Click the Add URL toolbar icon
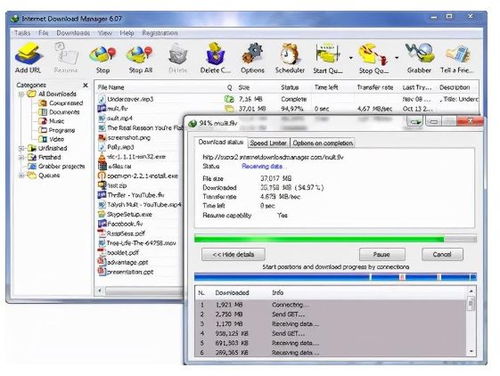The height and width of the screenshot is (376, 500). point(28,53)
